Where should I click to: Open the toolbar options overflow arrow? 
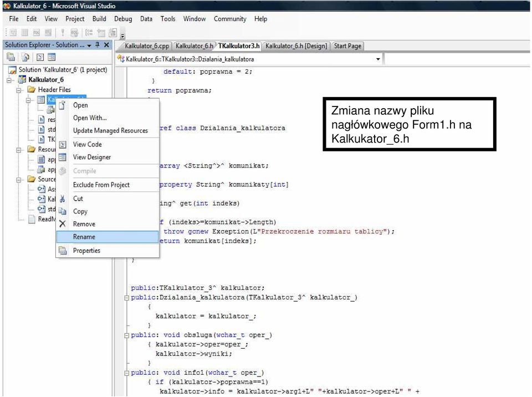(122, 35)
